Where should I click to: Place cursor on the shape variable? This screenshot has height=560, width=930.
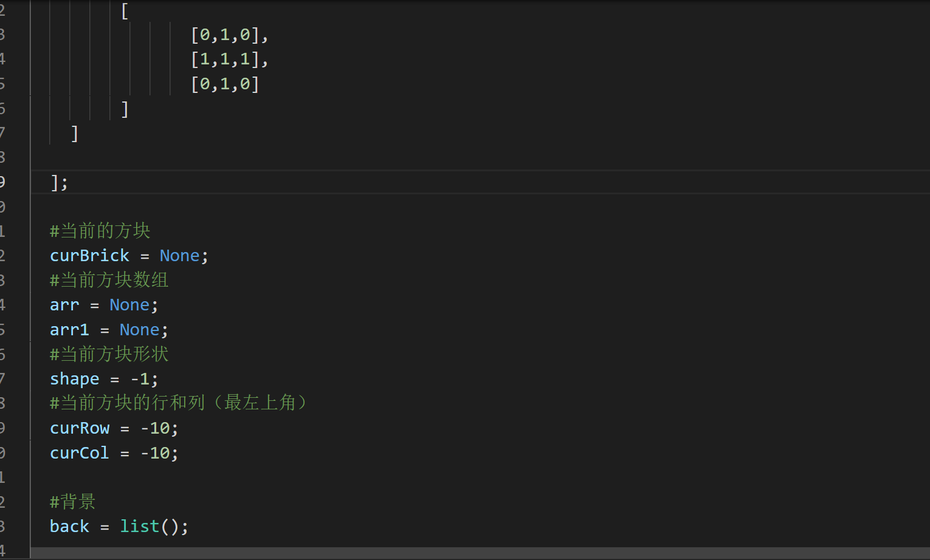pos(74,379)
